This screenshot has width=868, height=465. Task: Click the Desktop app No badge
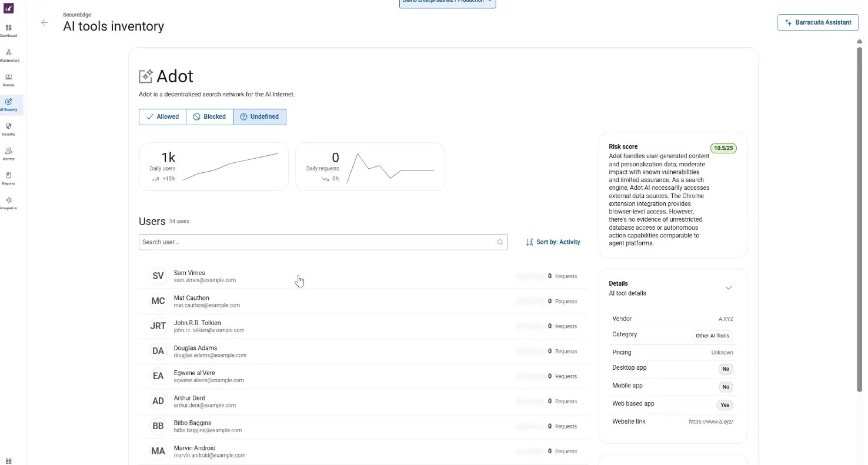coord(726,369)
